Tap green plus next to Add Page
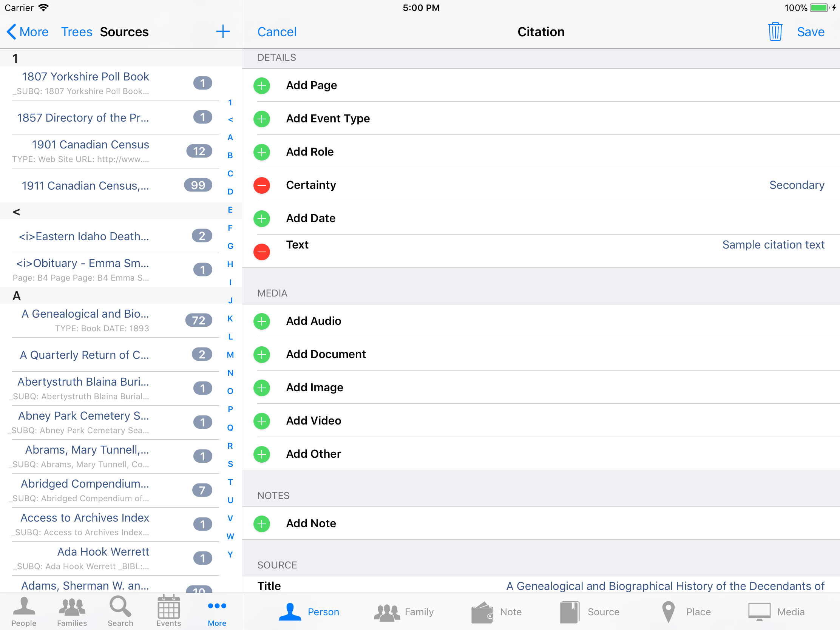 tap(262, 85)
